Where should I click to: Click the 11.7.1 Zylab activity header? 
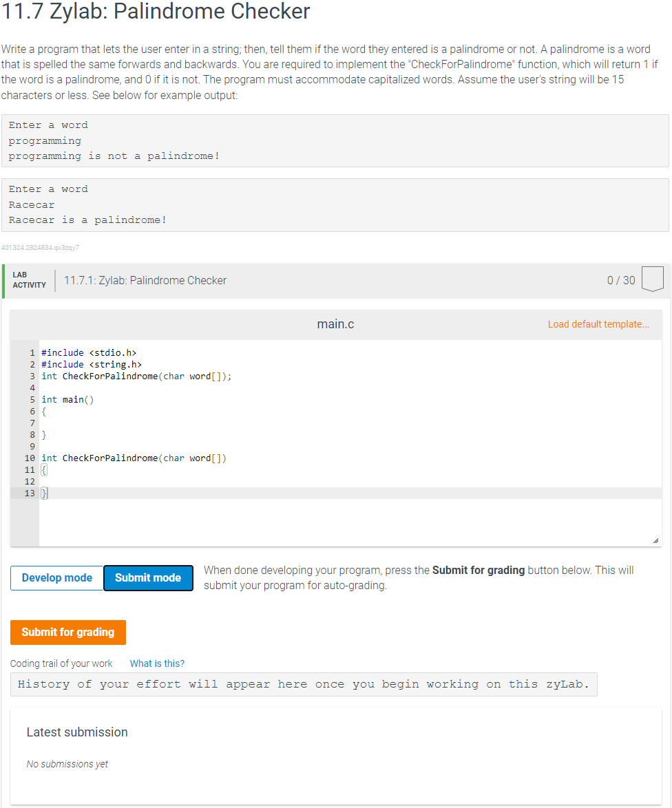[x=145, y=280]
